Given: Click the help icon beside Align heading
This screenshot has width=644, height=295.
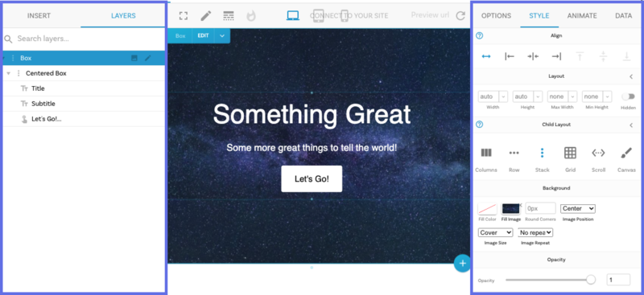Looking at the screenshot, I should coord(479,35).
